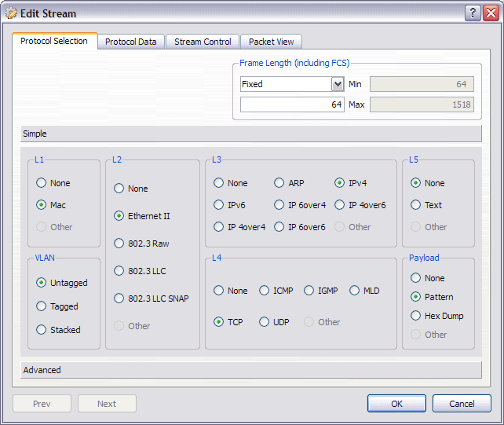Choose the 802.3 LLC option

pyautogui.click(x=119, y=270)
